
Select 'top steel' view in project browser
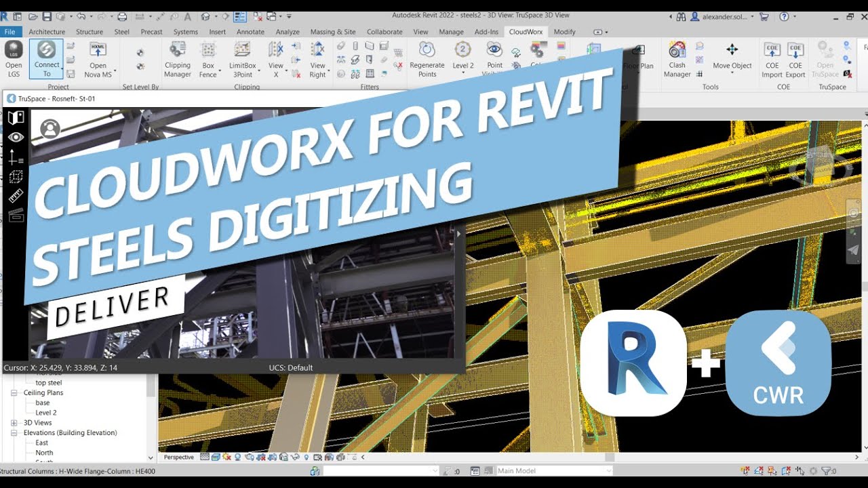49,383
